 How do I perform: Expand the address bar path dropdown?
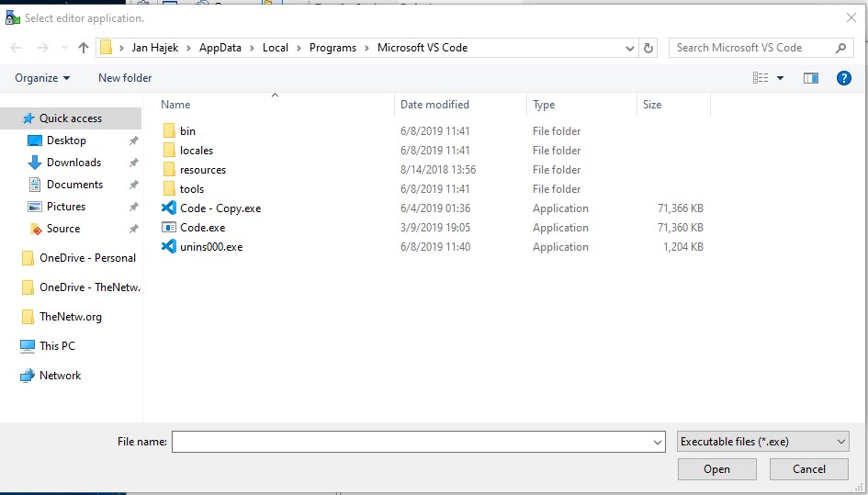[629, 48]
